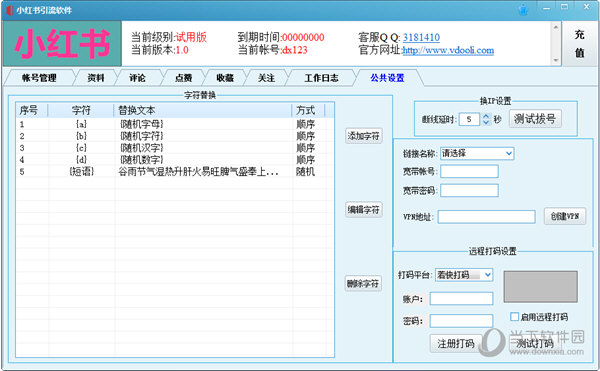Click the 试用版 level text
This screenshot has width=600, height=371.
click(191, 37)
